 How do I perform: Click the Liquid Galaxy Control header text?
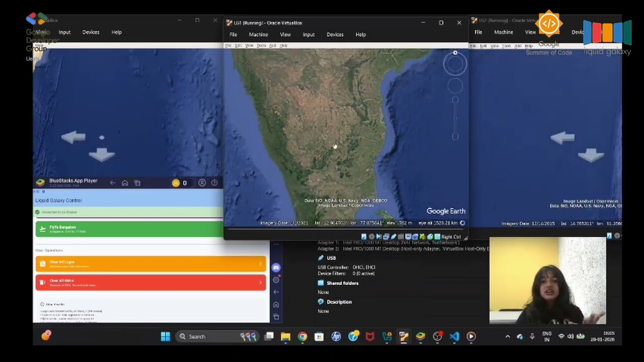[58, 200]
